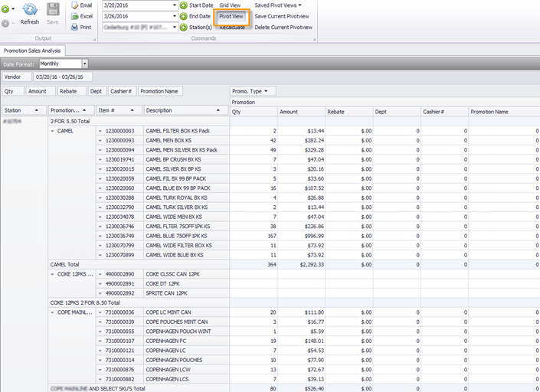The width and height of the screenshot is (540, 392).
Task: Open the end date 3/26/2016 dropdown
Action: click(x=175, y=16)
